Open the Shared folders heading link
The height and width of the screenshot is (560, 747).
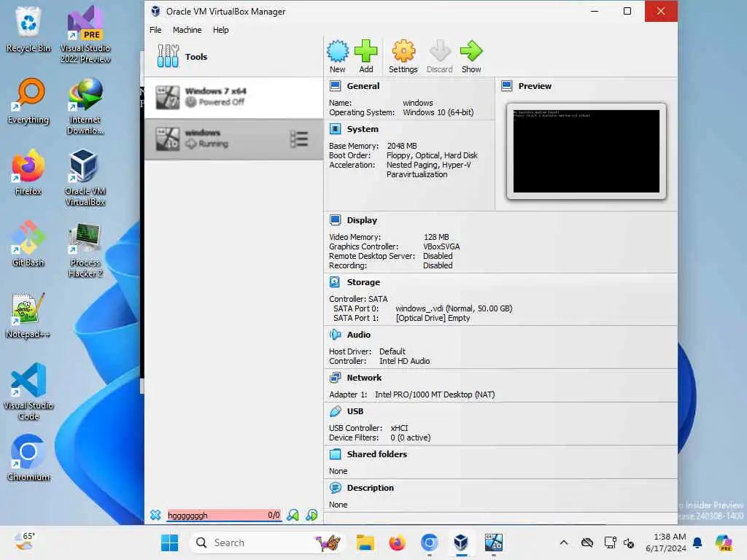coord(377,454)
